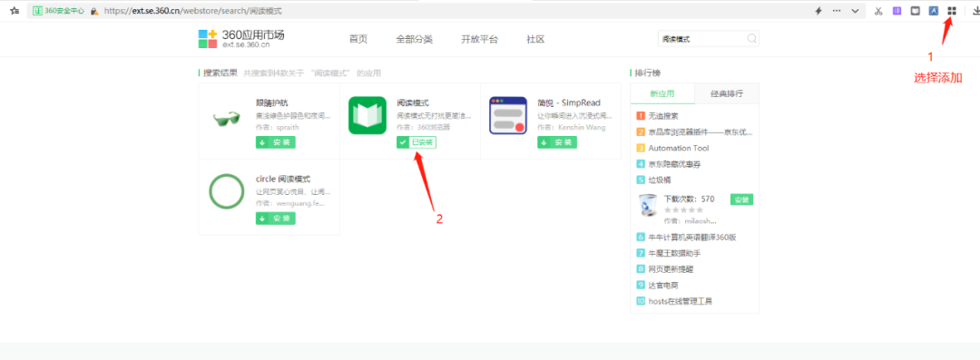Click the bookmark star icon

click(15, 11)
